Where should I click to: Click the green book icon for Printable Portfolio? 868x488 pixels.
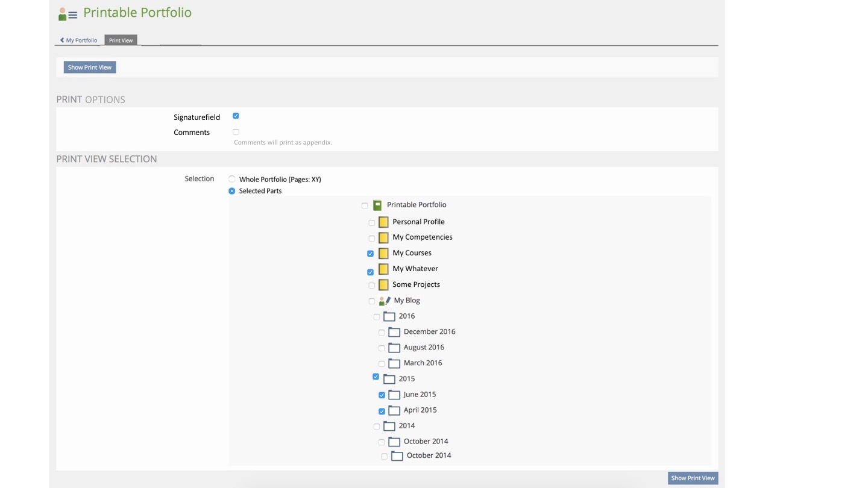click(x=377, y=205)
